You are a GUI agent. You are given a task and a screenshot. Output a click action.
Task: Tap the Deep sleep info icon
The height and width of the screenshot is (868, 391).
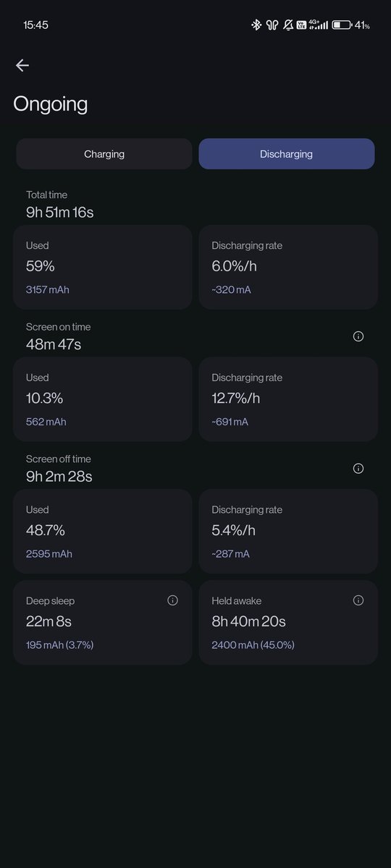click(x=172, y=600)
